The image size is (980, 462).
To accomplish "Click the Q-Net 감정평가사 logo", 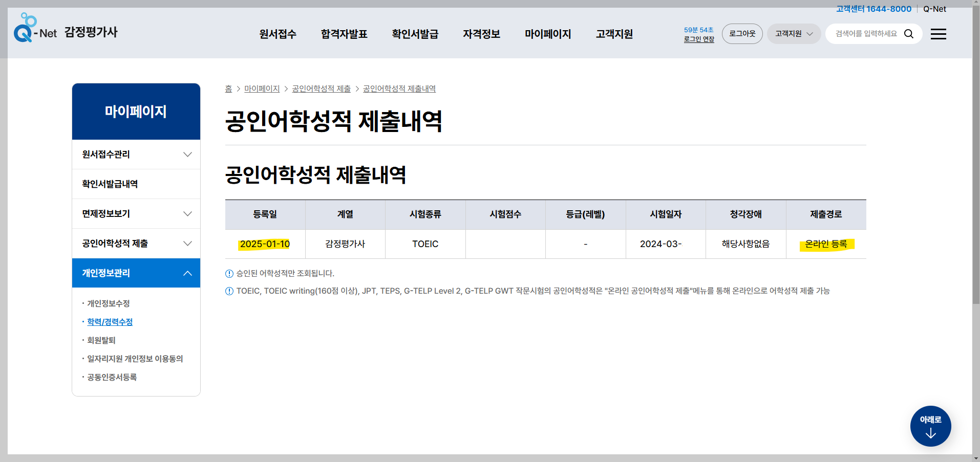I will (66, 29).
